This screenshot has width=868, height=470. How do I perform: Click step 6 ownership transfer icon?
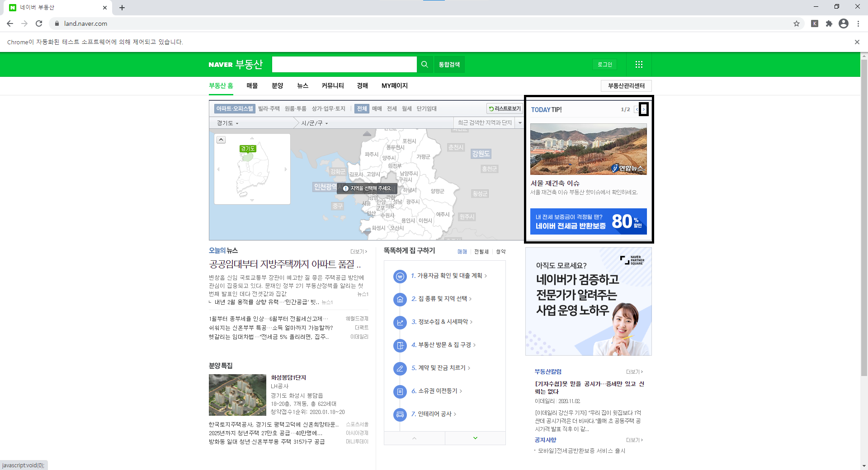[x=400, y=391]
